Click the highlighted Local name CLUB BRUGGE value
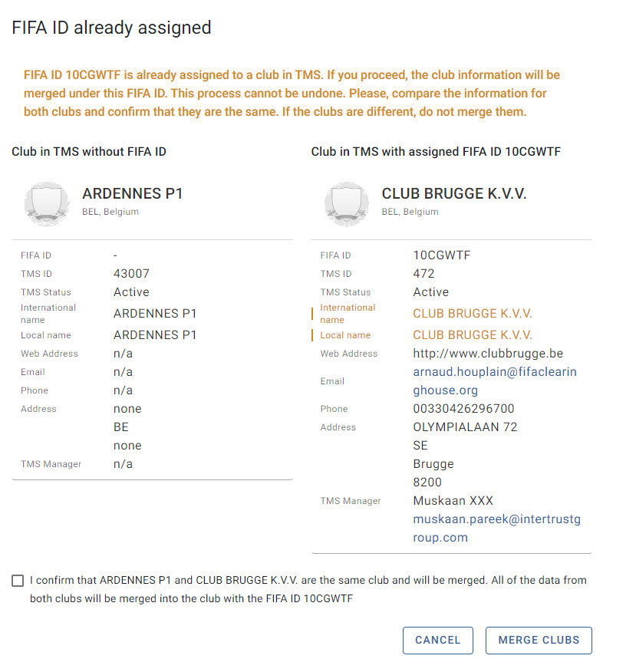Viewport: 636px width, 672px height. (473, 335)
